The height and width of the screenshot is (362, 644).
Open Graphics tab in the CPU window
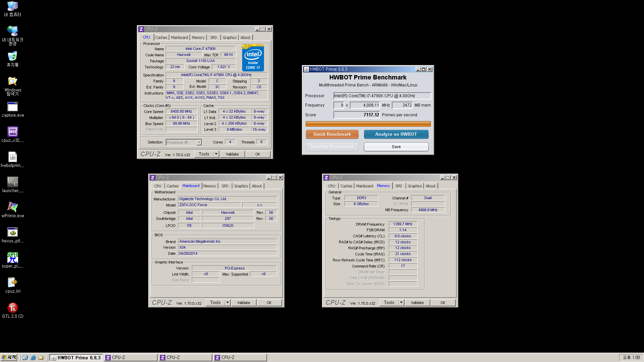tap(230, 38)
